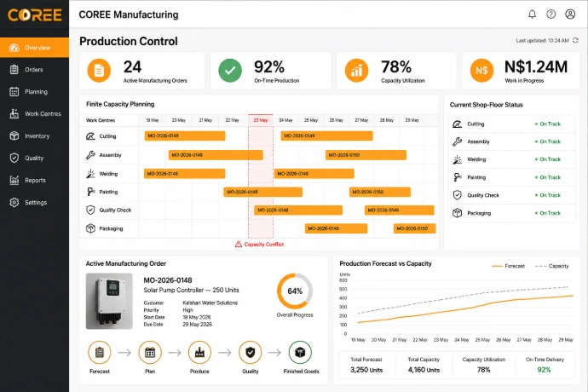This screenshot has width=588, height=392.
Task: Click the Total Capacity 4,160 Units value
Action: [x=424, y=370]
